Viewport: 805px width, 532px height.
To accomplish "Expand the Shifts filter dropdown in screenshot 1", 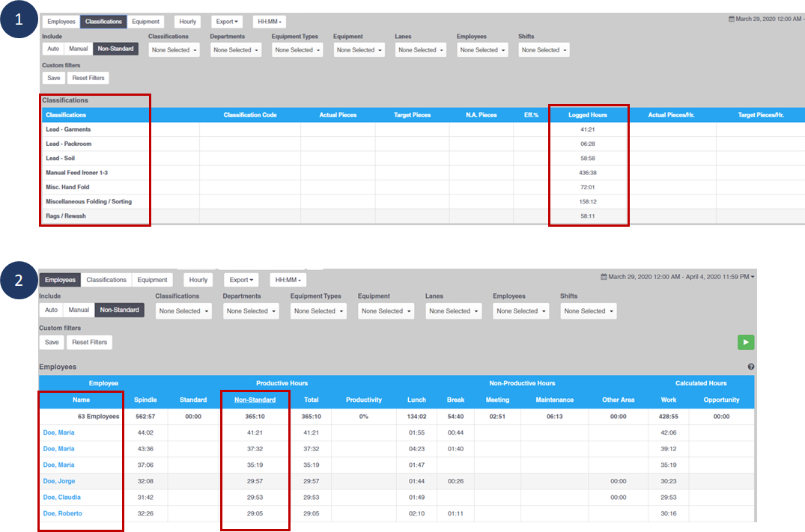I will coord(543,50).
